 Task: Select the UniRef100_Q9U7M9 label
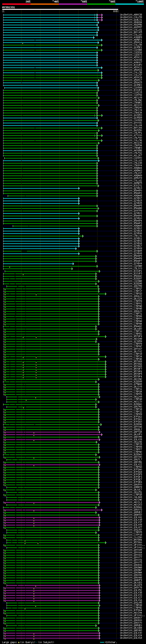pos(131,286)
